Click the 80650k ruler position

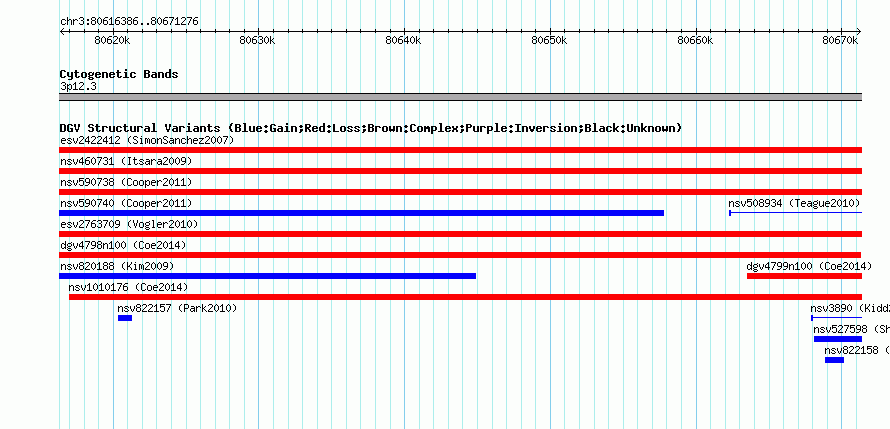(x=549, y=40)
